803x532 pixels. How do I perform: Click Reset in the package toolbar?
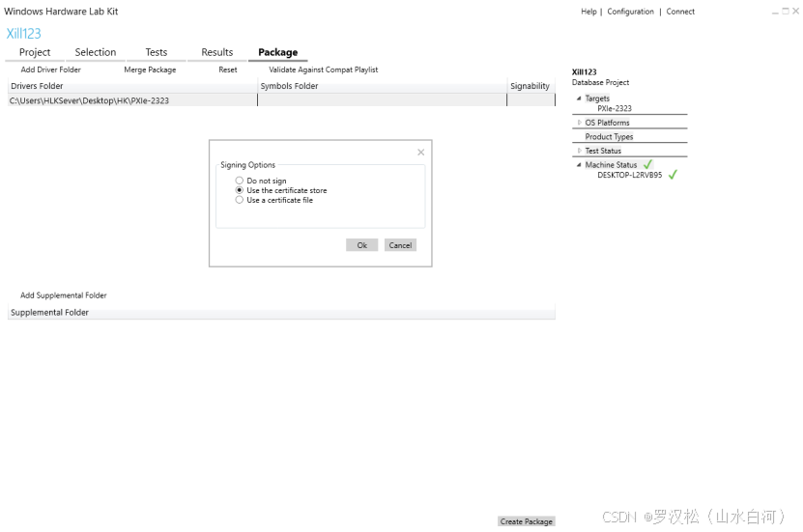[228, 70]
